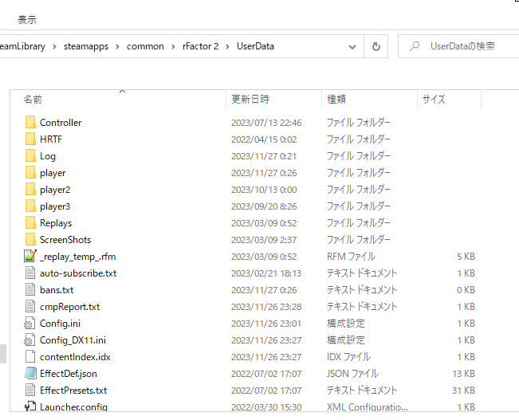Click the Config.ini gear file icon
Screen dimensions: 519x420
[29, 323]
